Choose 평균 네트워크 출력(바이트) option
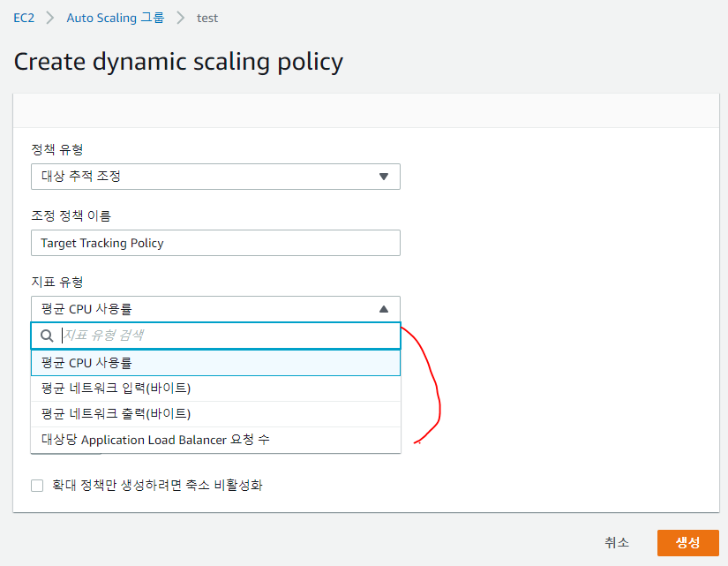Viewport: 728px width, 566px height. [x=215, y=414]
